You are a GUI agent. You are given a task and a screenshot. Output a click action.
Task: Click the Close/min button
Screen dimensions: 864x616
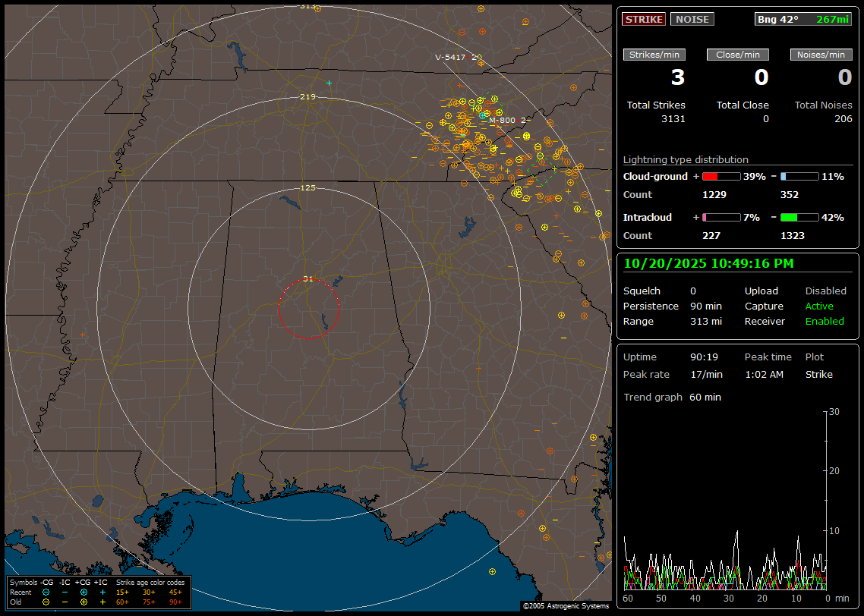[x=738, y=55]
